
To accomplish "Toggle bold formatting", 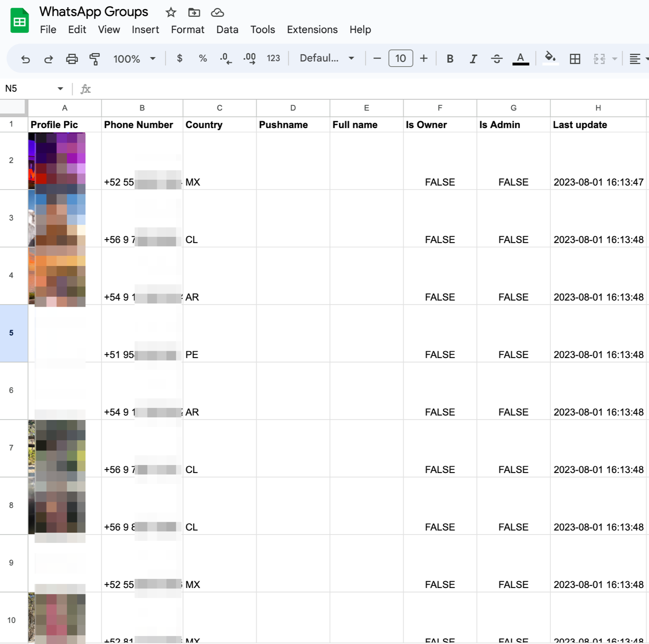I will click(x=450, y=59).
